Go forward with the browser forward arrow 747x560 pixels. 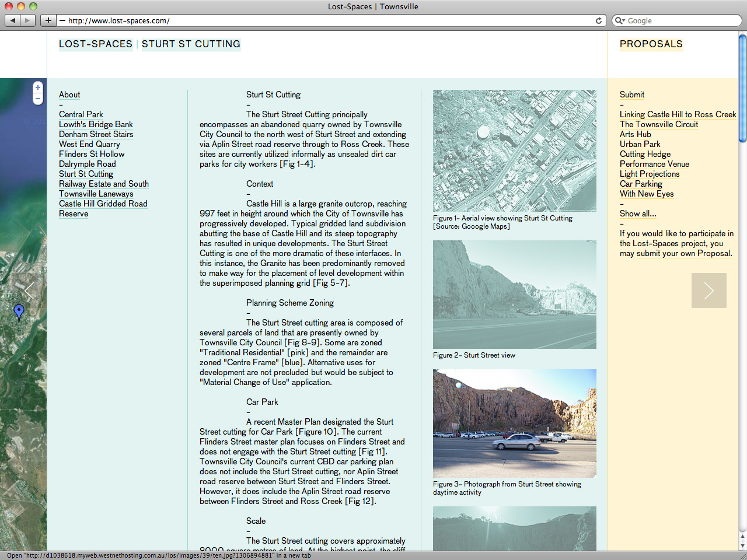[x=28, y=20]
